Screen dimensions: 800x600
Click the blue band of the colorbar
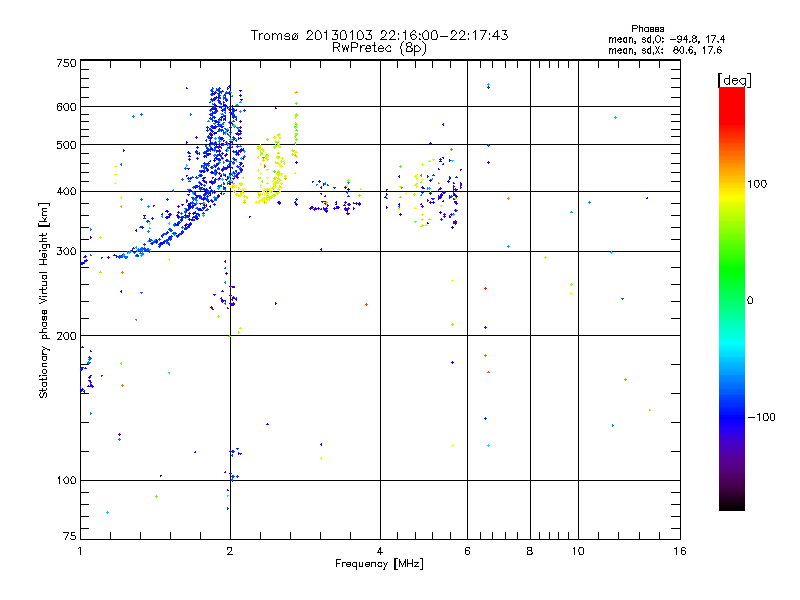732,416
